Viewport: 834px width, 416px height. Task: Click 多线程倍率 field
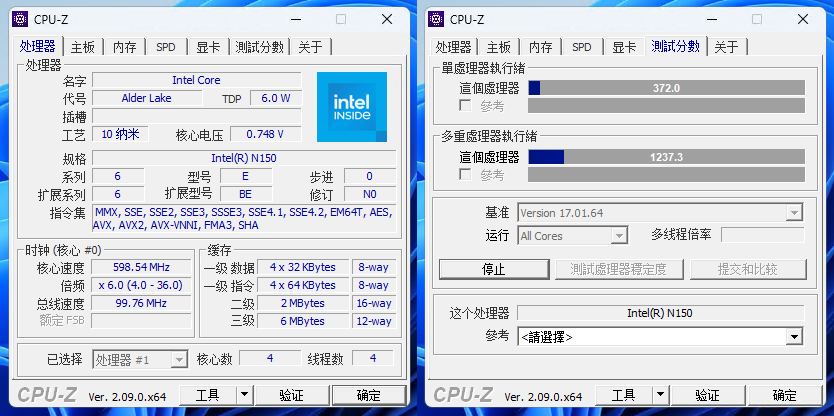763,235
